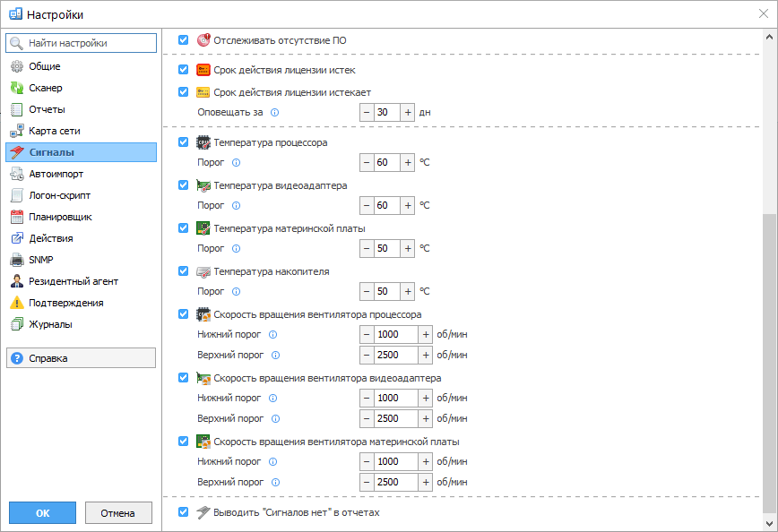
Task: Click the resident agent person icon
Action: 17,281
